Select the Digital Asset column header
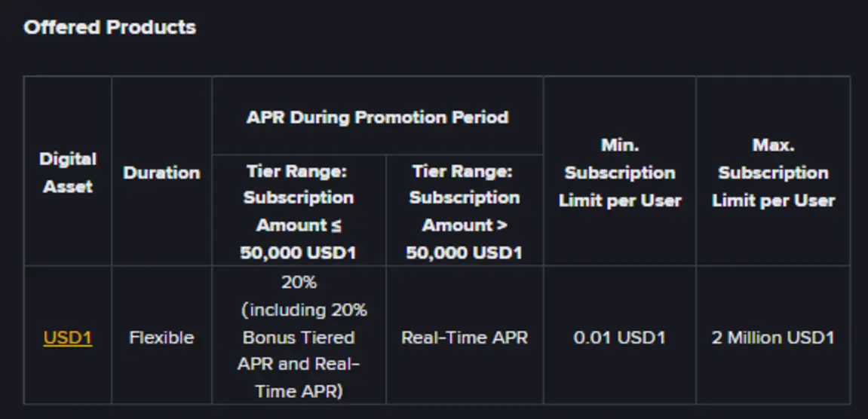Screen dimensions: 868x419 point(68,173)
